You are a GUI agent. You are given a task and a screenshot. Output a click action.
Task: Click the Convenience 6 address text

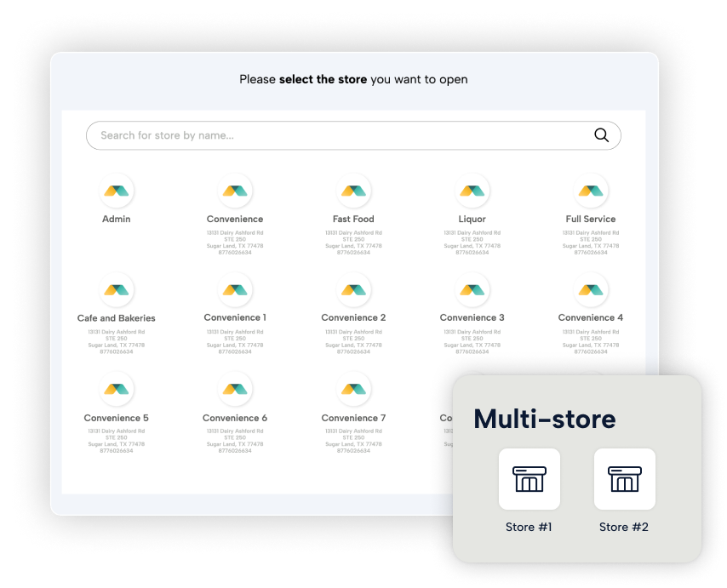click(235, 441)
